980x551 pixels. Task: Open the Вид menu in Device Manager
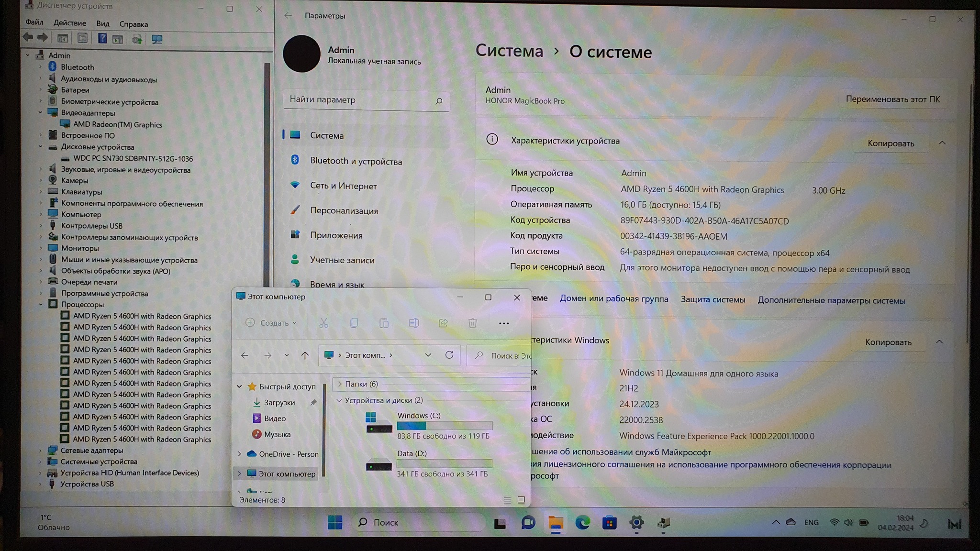102,23
